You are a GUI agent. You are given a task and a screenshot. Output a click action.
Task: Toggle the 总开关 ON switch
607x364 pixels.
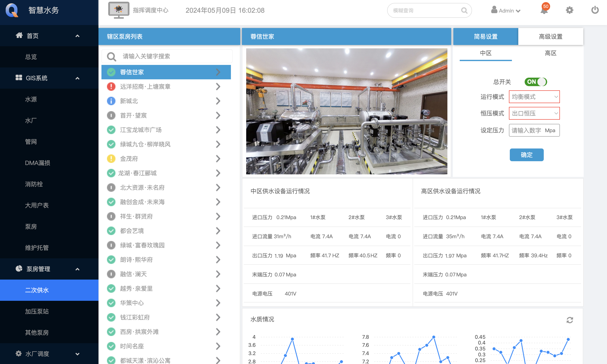(x=536, y=82)
